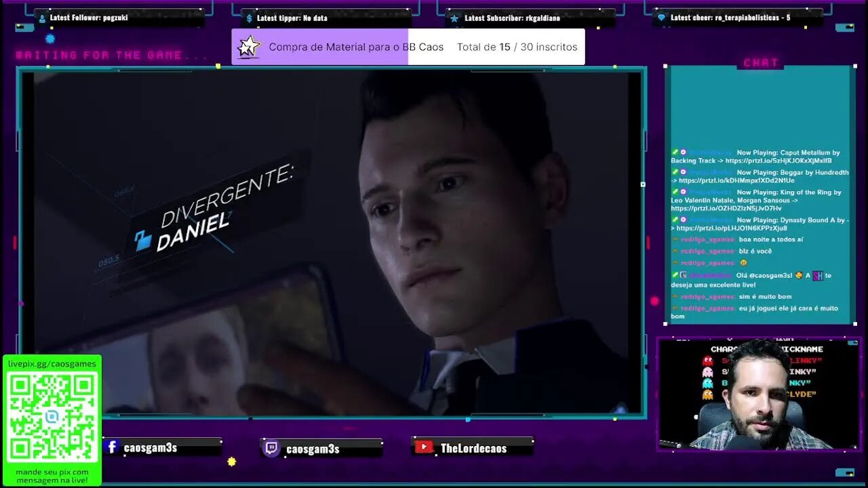This screenshot has width=868, height=488.
Task: Click the 'boa noite a todos aí' chat message
Action: pyautogui.click(x=771, y=239)
